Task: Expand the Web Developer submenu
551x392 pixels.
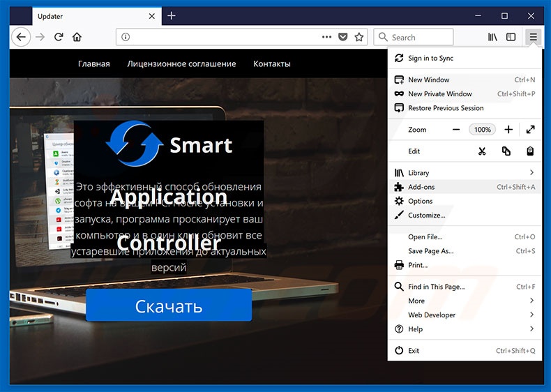Action: (x=531, y=315)
